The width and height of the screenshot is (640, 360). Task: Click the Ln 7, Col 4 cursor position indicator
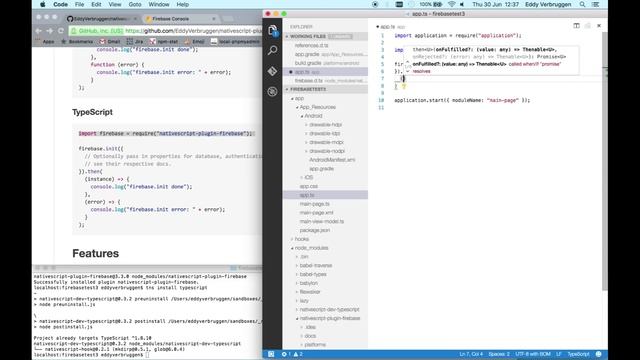[x=471, y=354]
